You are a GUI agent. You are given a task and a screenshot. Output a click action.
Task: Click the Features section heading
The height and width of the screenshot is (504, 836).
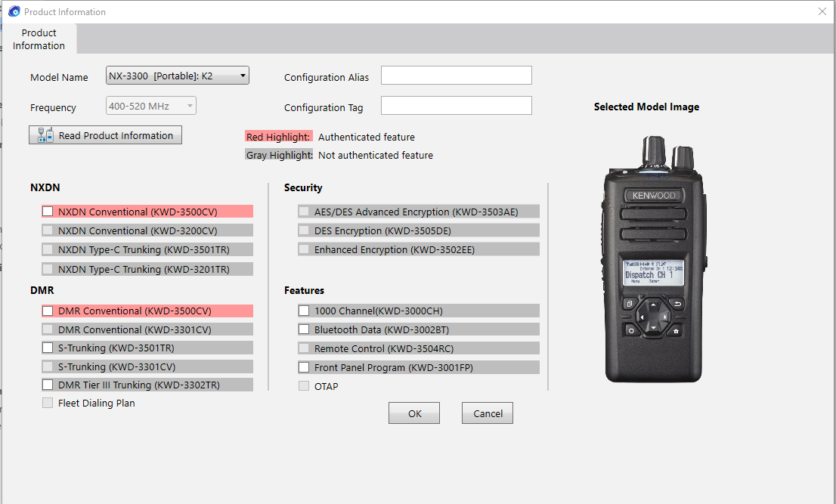click(304, 290)
